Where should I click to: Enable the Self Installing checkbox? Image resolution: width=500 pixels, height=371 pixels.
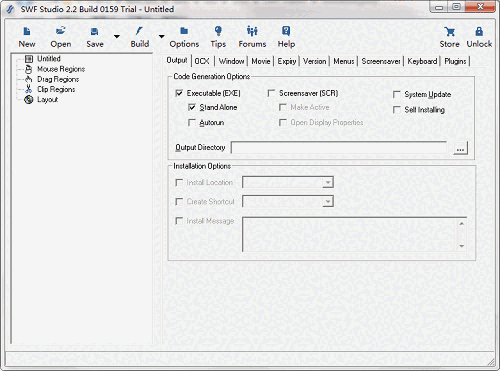point(397,110)
